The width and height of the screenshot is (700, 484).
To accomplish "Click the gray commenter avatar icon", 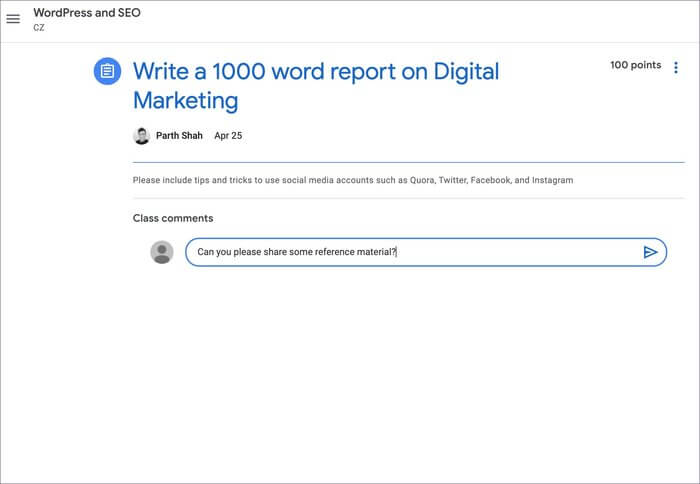I will 162,252.
